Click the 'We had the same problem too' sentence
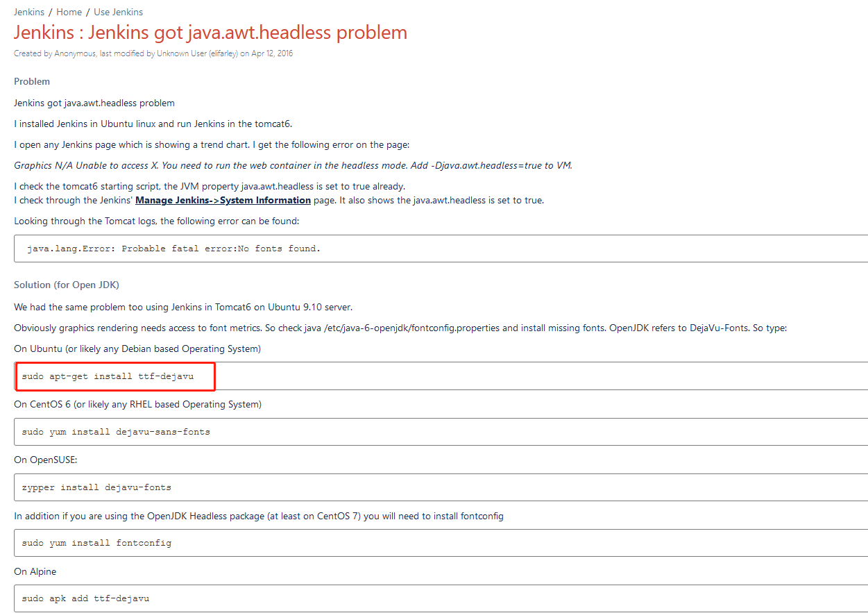 click(183, 307)
